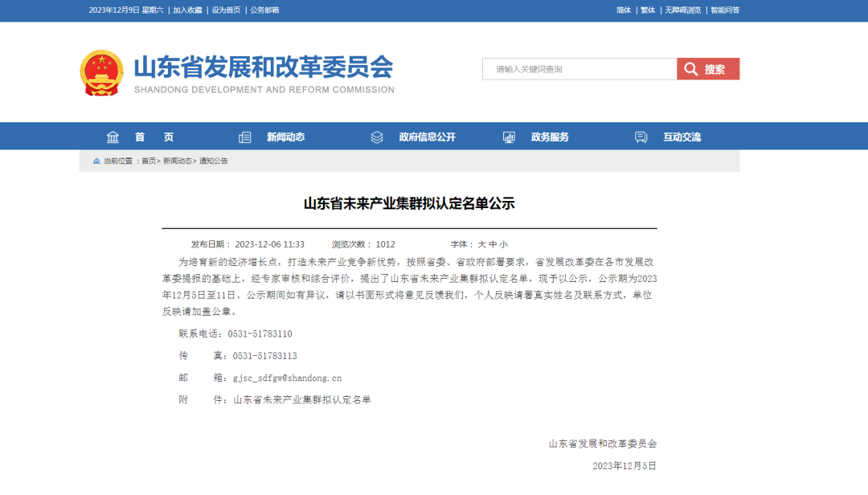Viewport: 868px width, 495px height.
Task: Go to 首页 in breadcrumb
Action: tap(149, 162)
